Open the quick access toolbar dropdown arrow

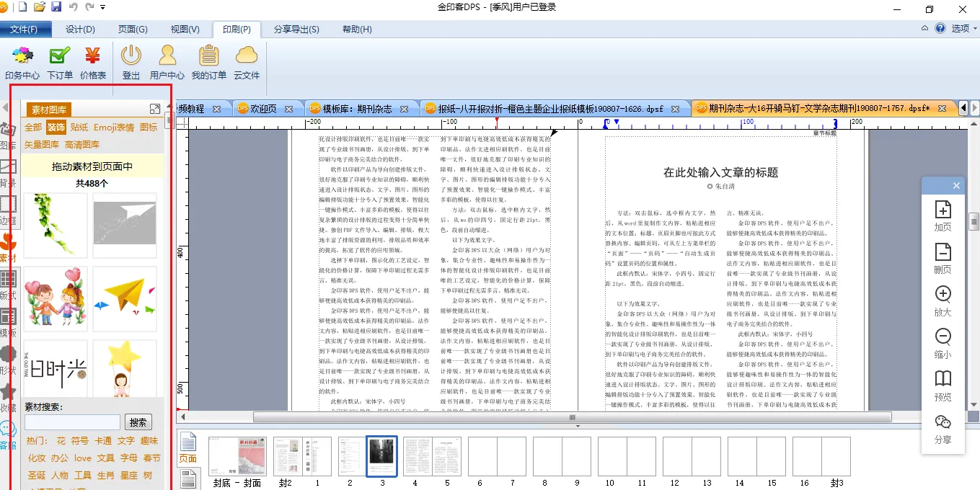point(103,7)
